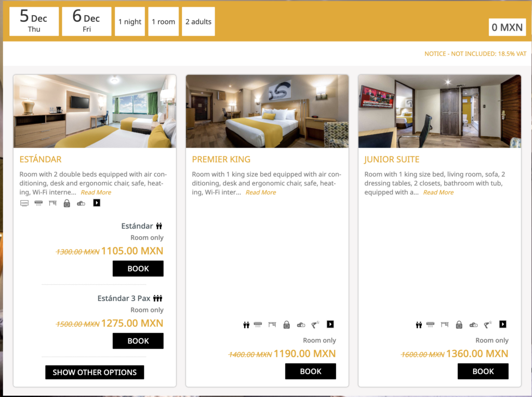Click the air conditioning icon in Junior Suite card

pyautogui.click(x=430, y=325)
